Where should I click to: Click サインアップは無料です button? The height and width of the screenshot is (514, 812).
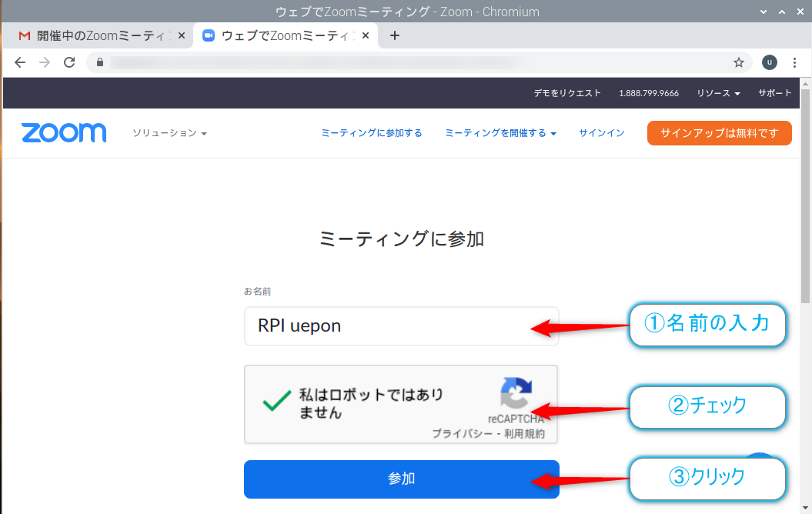[x=720, y=133]
